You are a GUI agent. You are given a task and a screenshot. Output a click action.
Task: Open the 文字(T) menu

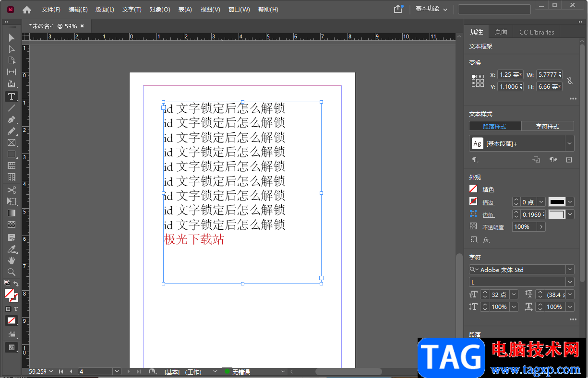coord(132,10)
